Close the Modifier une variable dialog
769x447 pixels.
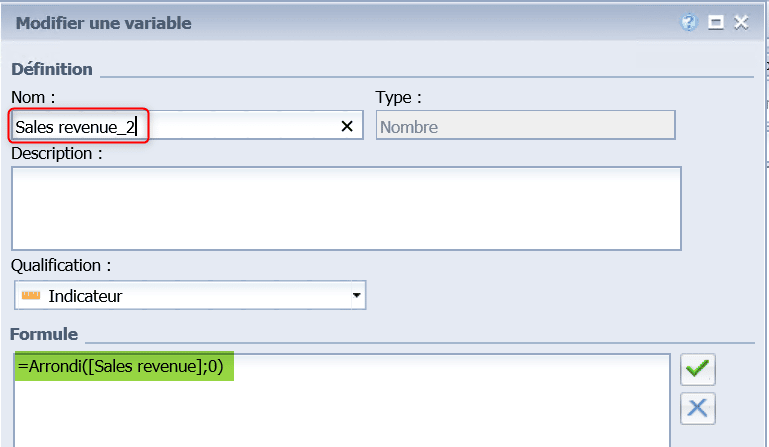(741, 22)
